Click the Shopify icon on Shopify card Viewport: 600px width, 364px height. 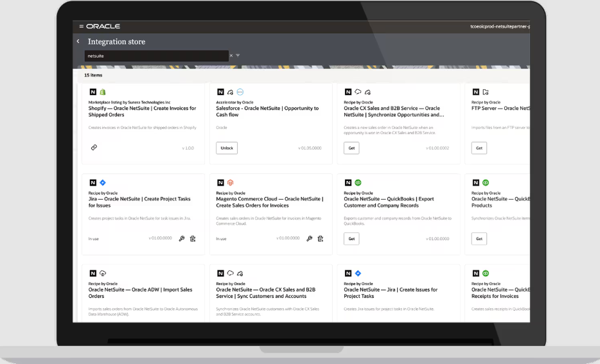(103, 92)
